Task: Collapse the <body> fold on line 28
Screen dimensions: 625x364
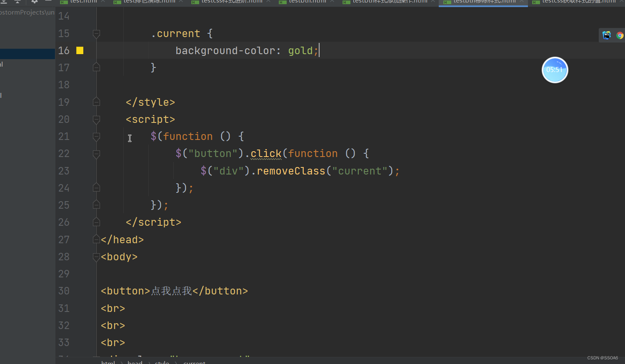Action: (x=96, y=257)
